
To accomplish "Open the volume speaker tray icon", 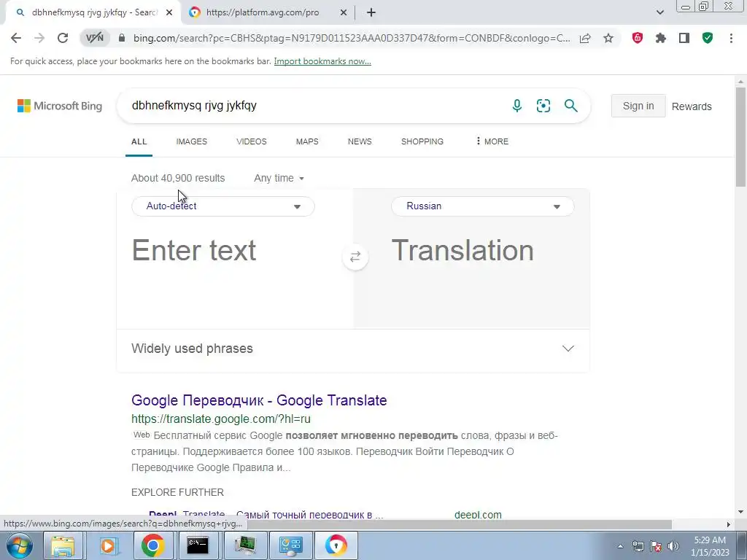I will click(673, 546).
